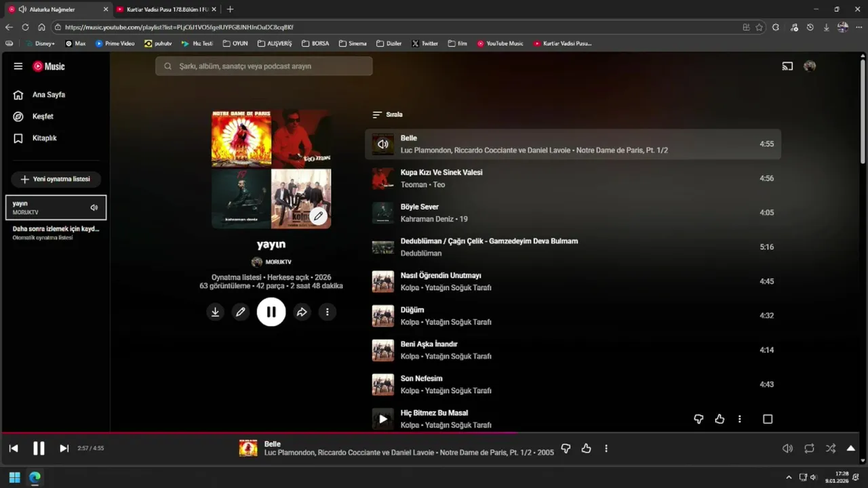
Task: Tick the Hiç Bitmez Bu Masal checkbox
Action: [768, 419]
